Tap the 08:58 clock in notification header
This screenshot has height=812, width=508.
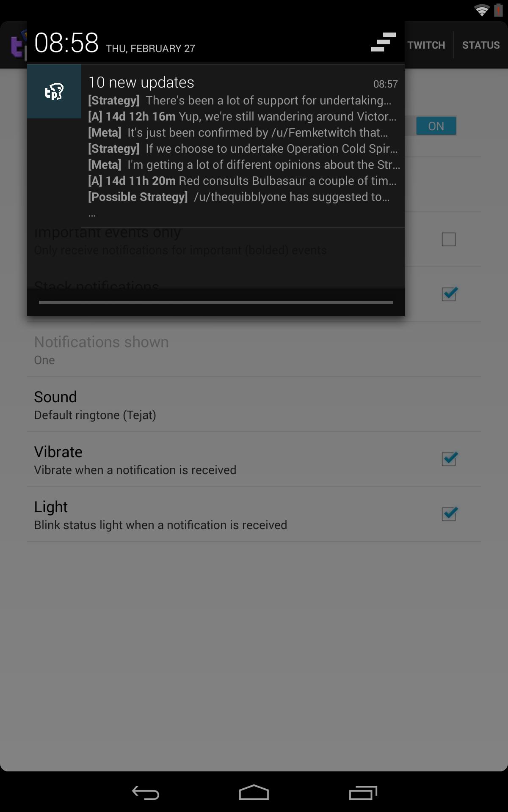tap(66, 43)
